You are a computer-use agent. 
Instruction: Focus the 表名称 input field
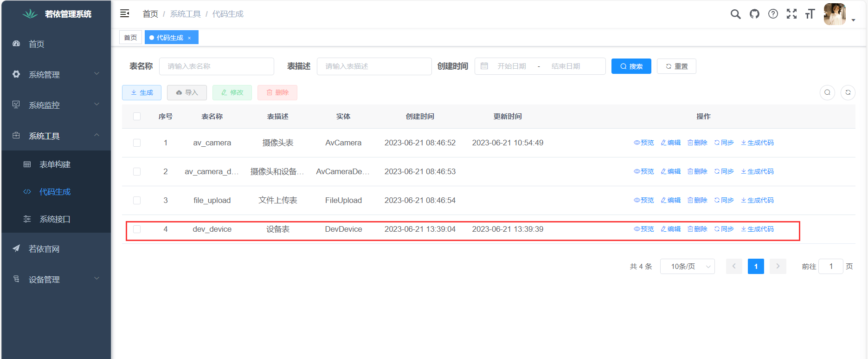[217, 66]
